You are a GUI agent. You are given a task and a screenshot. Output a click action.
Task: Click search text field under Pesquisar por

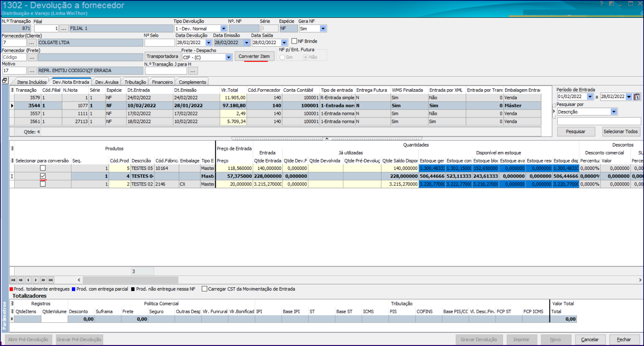pos(599,121)
